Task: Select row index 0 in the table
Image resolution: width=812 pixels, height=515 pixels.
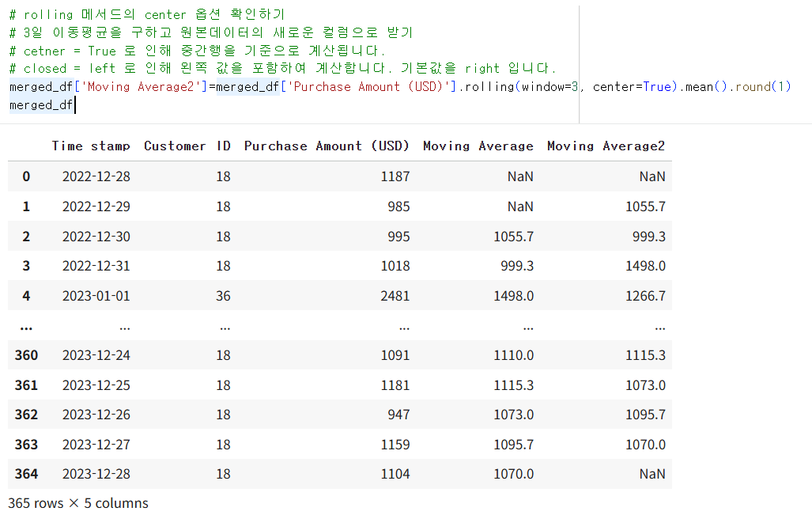Action: (26, 176)
